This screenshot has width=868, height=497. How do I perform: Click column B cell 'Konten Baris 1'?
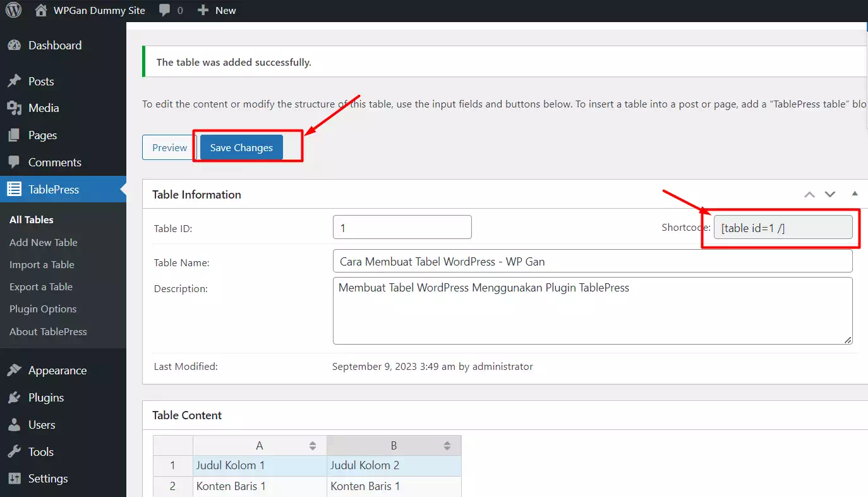point(394,486)
